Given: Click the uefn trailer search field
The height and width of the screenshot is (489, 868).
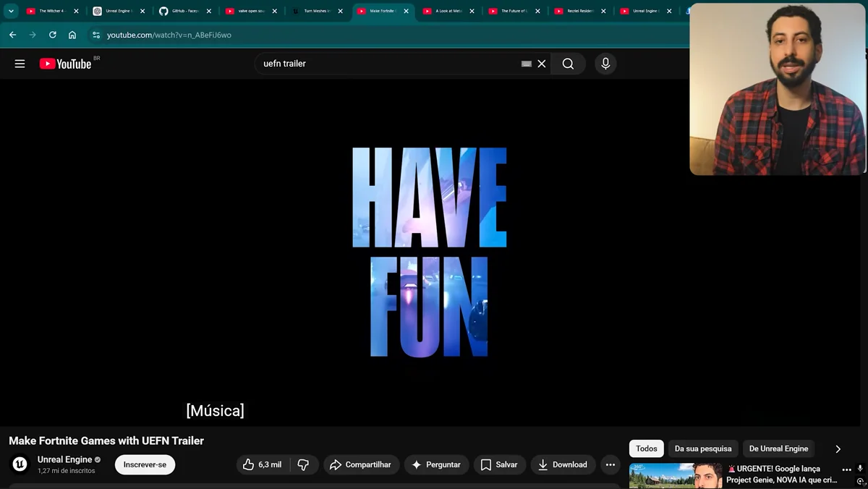Looking at the screenshot, I should (x=391, y=64).
